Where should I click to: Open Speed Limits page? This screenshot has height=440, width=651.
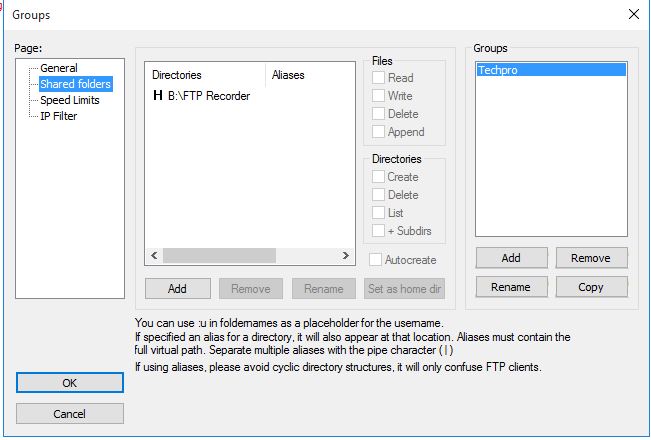pyautogui.click(x=70, y=100)
